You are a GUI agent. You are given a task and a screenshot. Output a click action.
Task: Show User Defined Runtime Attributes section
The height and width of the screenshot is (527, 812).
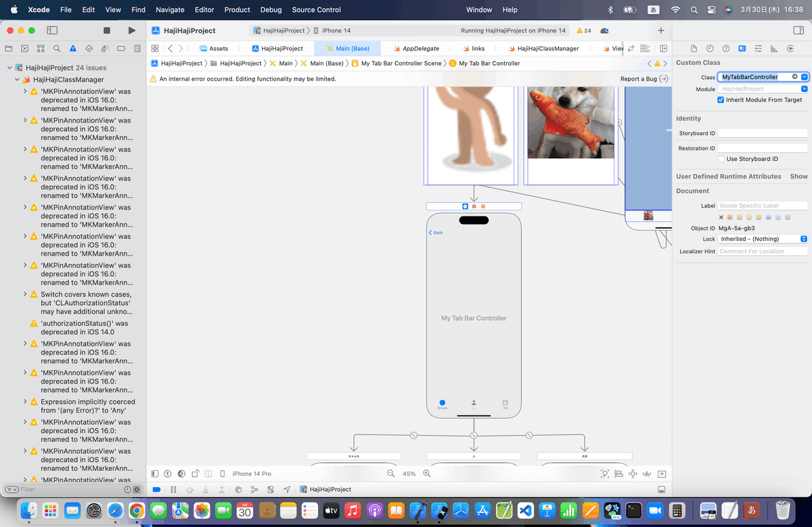tap(798, 177)
